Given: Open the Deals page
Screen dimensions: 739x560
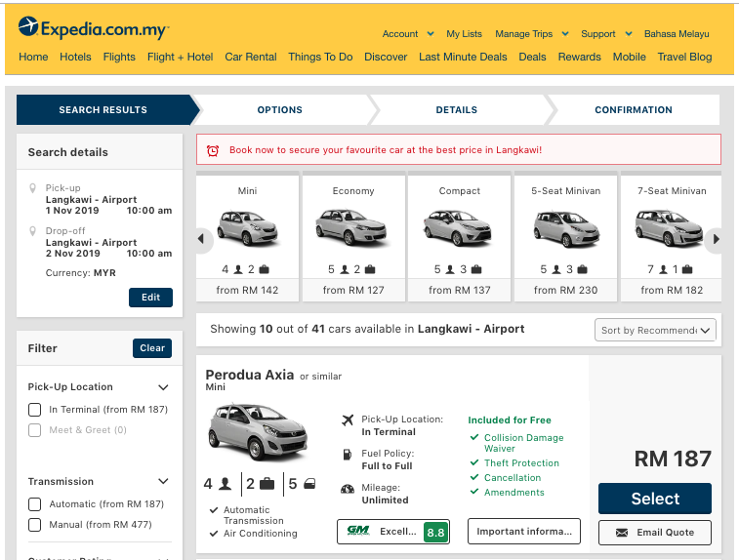Looking at the screenshot, I should point(533,57).
